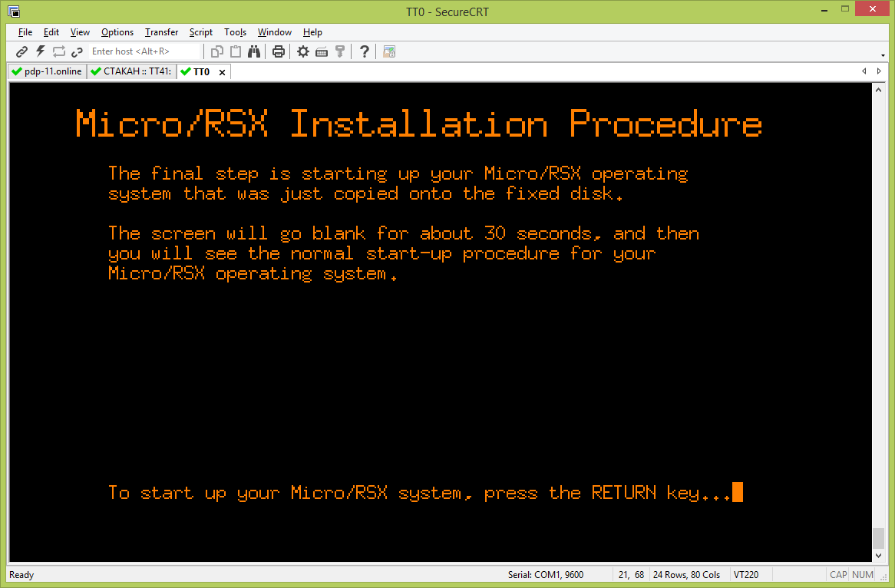Switch to the pdp-11.online tab

click(x=46, y=71)
